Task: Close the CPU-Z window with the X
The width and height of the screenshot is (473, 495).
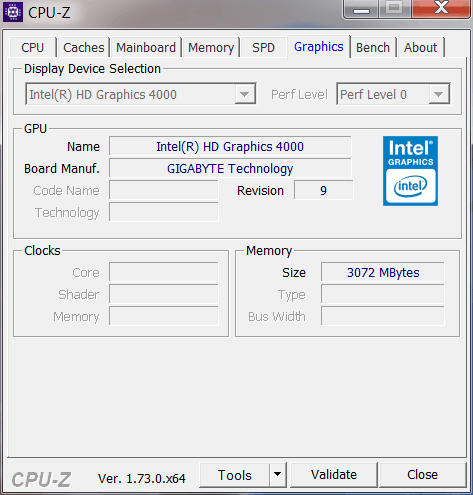Action: pos(441,8)
